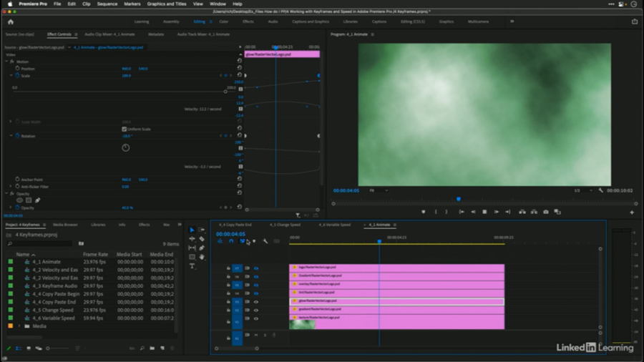Image resolution: width=644 pixels, height=362 pixels.
Task: Collapse the Opacity effect group
Action: [6, 193]
